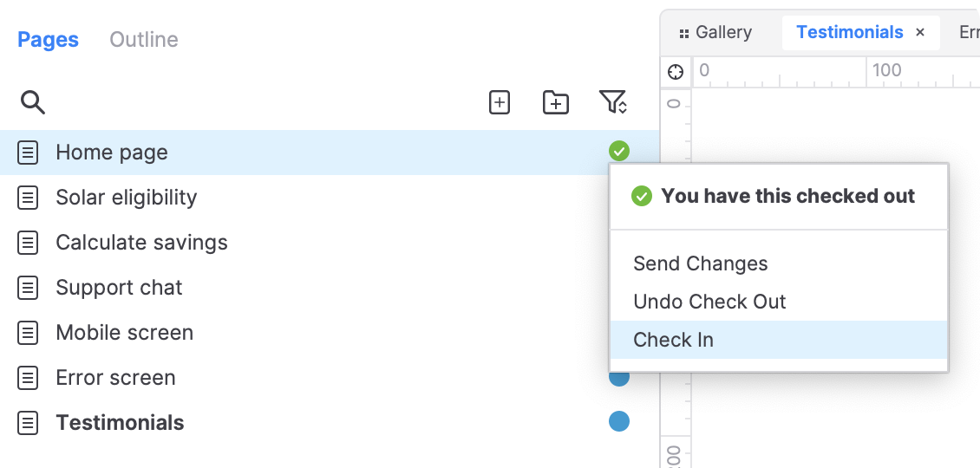Open the pages filter options
Viewport: 980px width, 468px height.
(x=613, y=102)
